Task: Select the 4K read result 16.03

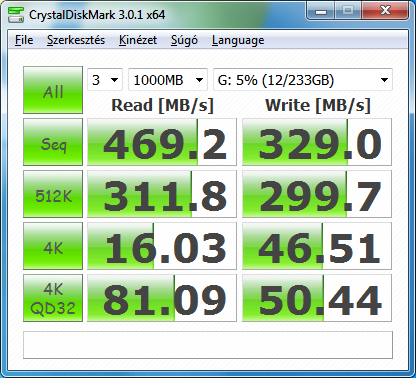Action: coord(162,246)
